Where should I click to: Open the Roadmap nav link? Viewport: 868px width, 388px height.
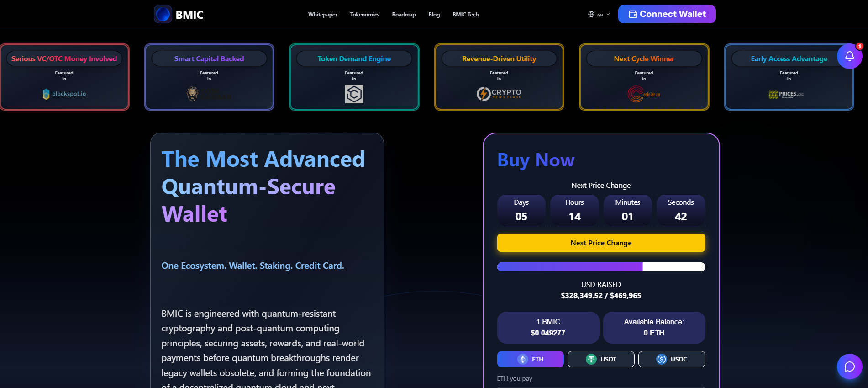[404, 15]
